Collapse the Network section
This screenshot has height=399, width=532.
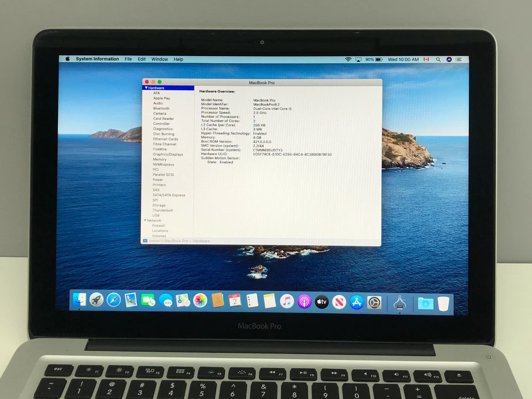pyautogui.click(x=145, y=220)
